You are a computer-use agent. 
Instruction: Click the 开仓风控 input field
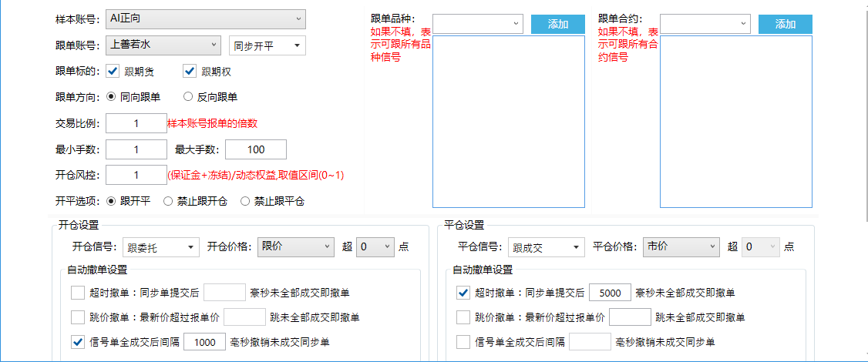[136, 176]
